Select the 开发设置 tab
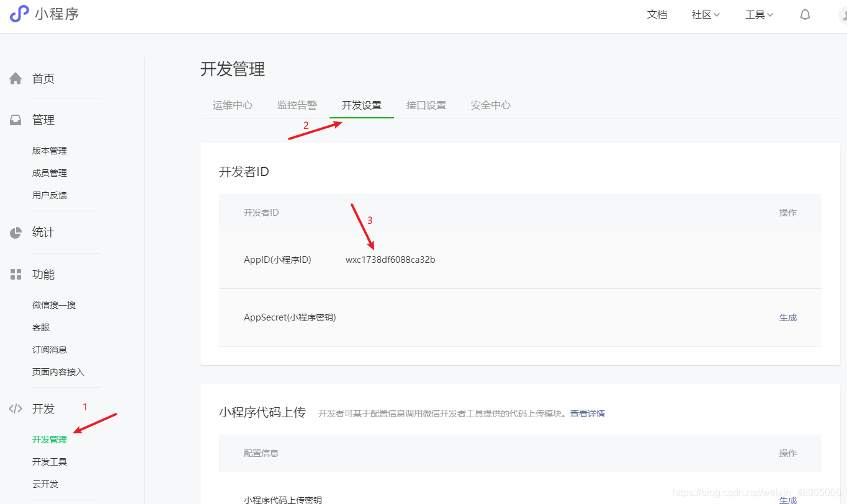Screen dimensions: 847x504 coord(362,105)
